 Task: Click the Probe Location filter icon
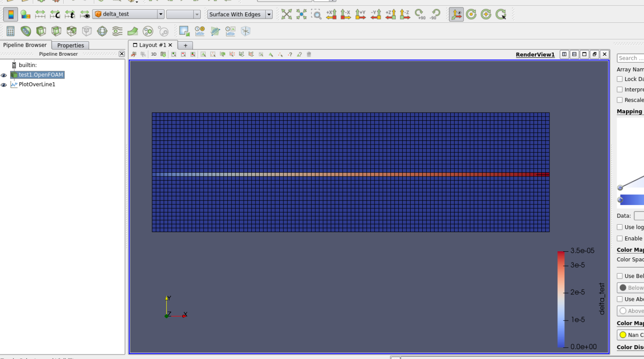(x=245, y=31)
